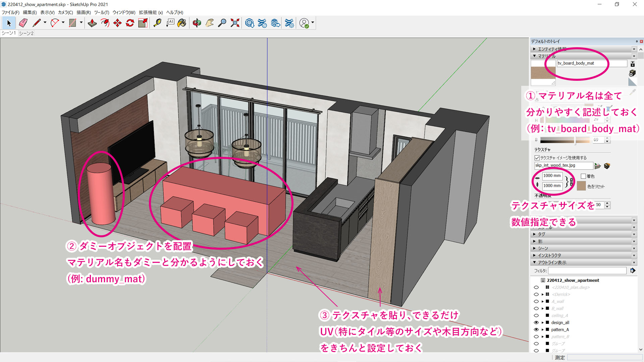This screenshot has height=362, width=644.
Task: Toggle 'Use texture image' checkbox
Action: [x=537, y=158]
